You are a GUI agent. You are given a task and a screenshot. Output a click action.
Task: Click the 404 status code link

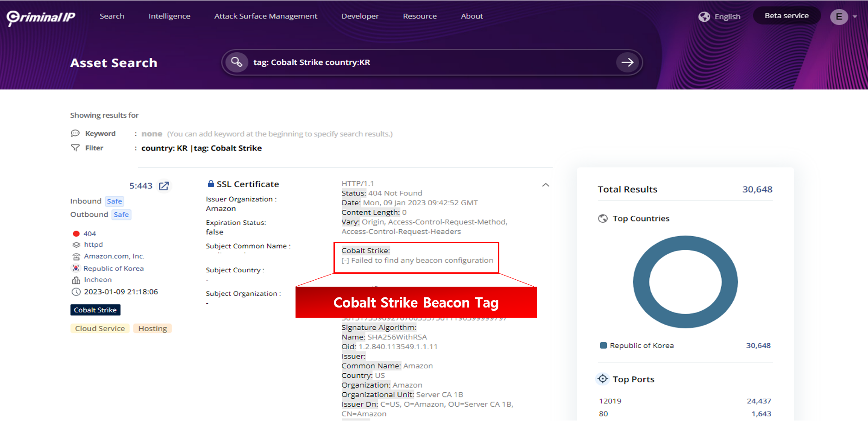point(90,234)
